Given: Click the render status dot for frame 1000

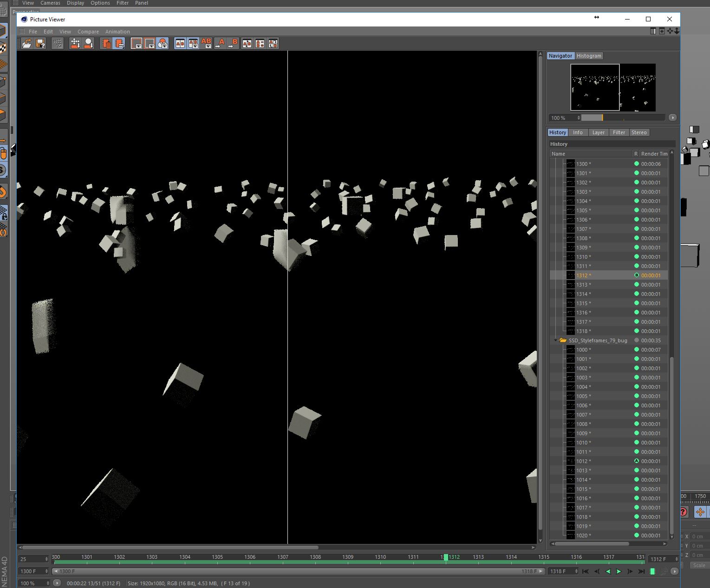Looking at the screenshot, I should coord(637,350).
